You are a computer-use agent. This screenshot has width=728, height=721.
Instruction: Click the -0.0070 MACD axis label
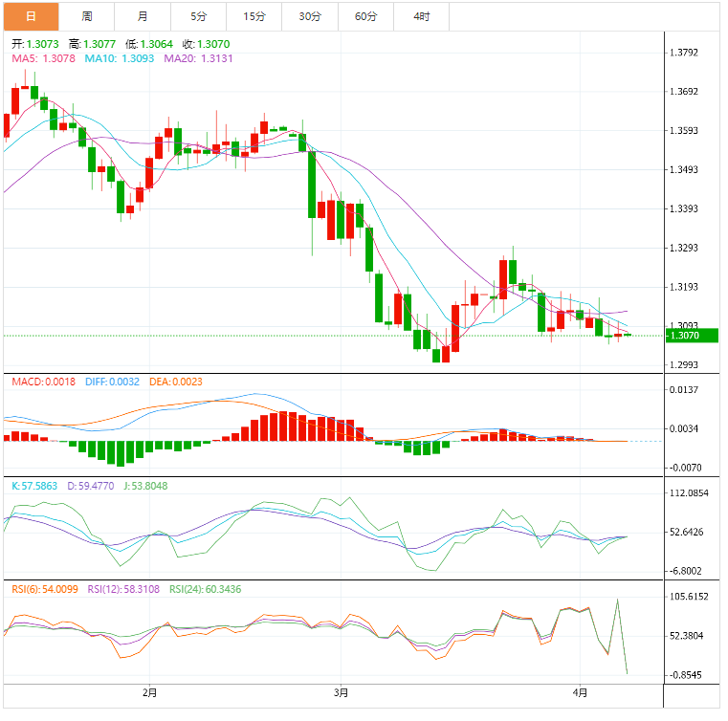click(x=685, y=468)
